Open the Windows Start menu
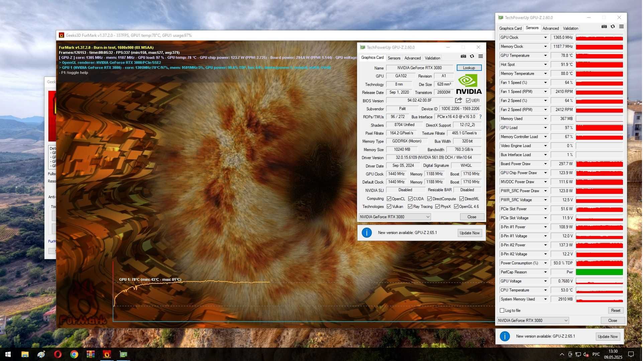 coord(8,355)
